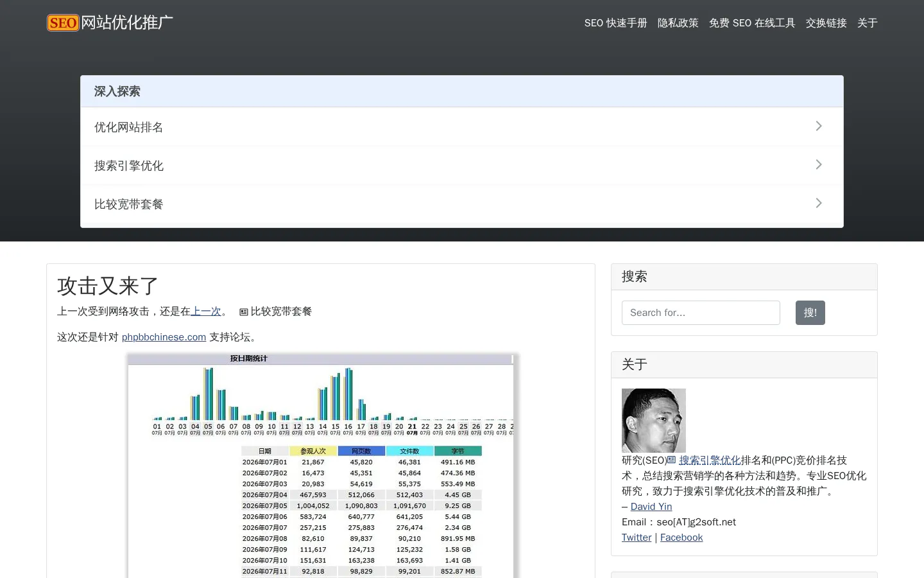The image size is (924, 578).
Task: Open the 按日期统计 statistics image
Action: 321,466
